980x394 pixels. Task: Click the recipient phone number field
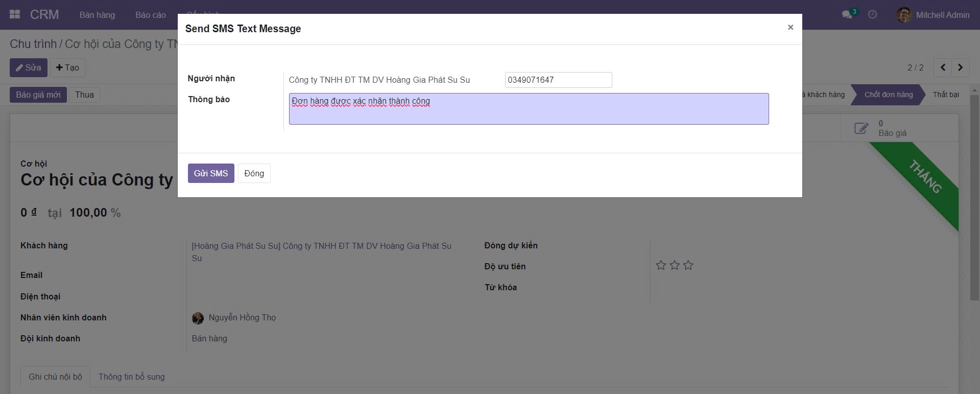[558, 80]
